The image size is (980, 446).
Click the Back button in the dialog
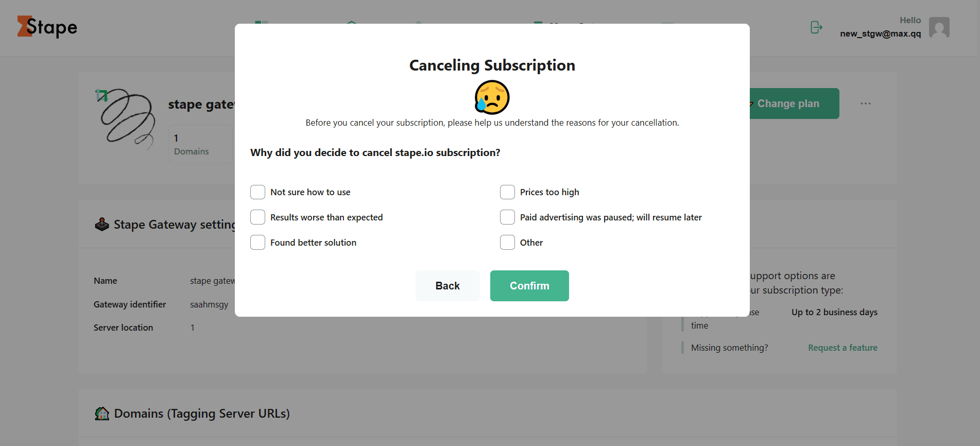[x=448, y=286]
